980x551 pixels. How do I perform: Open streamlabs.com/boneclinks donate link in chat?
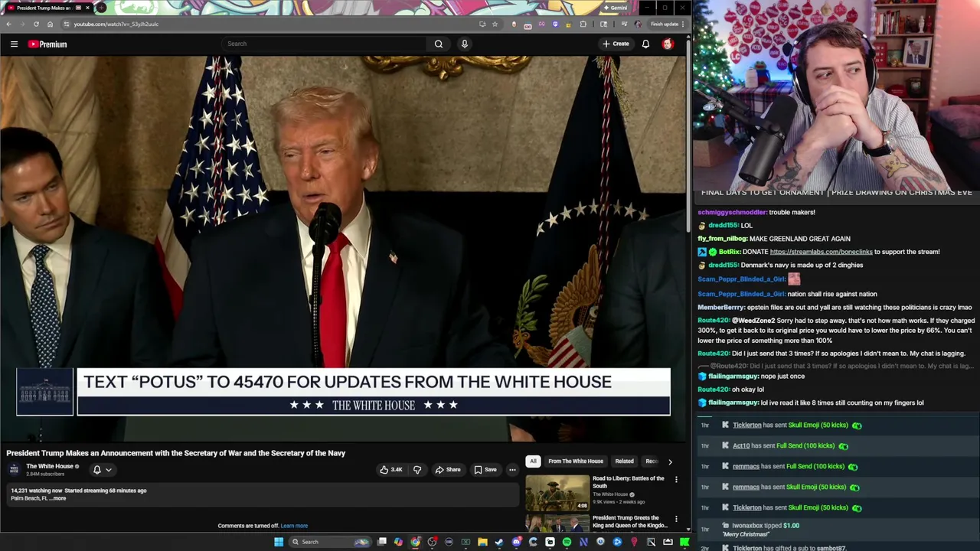(821, 252)
